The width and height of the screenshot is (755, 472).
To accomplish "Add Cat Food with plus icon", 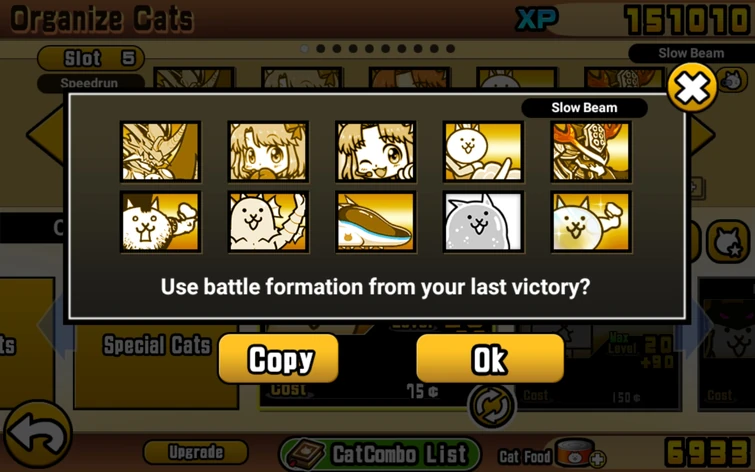I will click(x=598, y=459).
